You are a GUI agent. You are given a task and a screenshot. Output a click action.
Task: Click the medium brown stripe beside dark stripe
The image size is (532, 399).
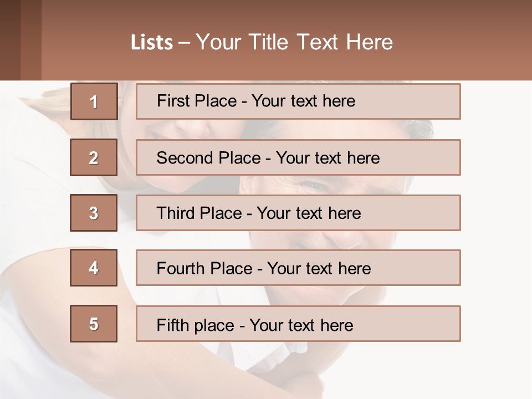(31, 40)
